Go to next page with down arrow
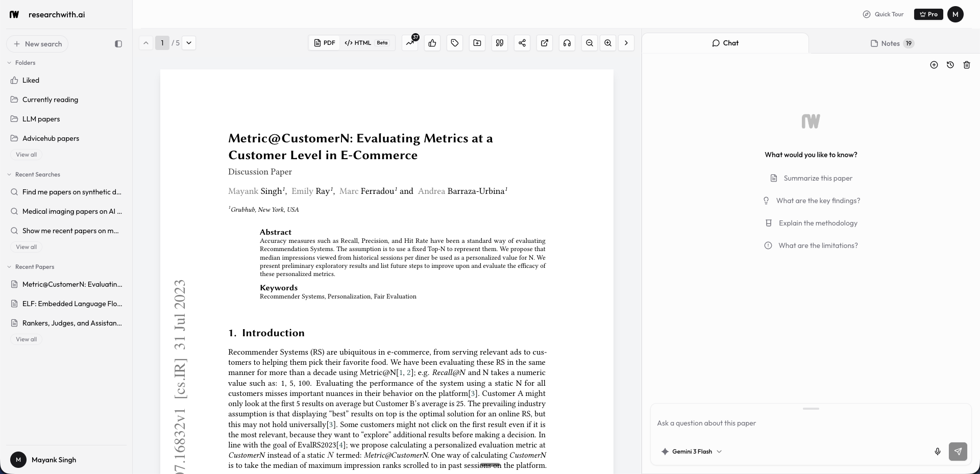The image size is (980, 474). [189, 43]
